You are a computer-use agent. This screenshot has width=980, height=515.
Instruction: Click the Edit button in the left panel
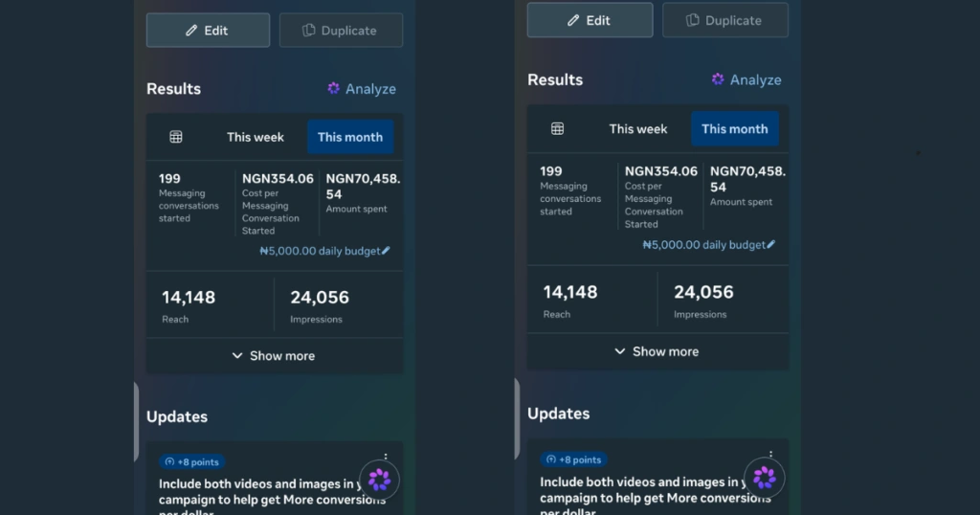point(208,30)
